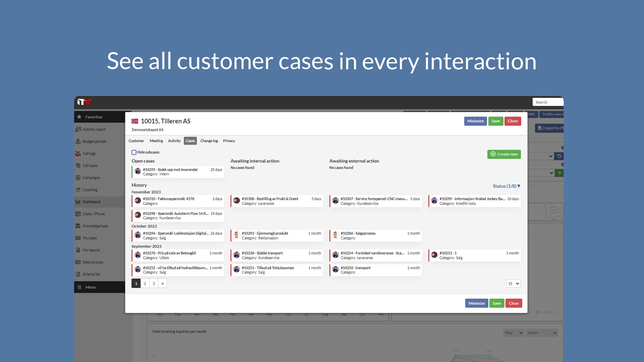The width and height of the screenshot is (644, 362).
Task: Open Activity report from sidebar
Action: tap(94, 129)
